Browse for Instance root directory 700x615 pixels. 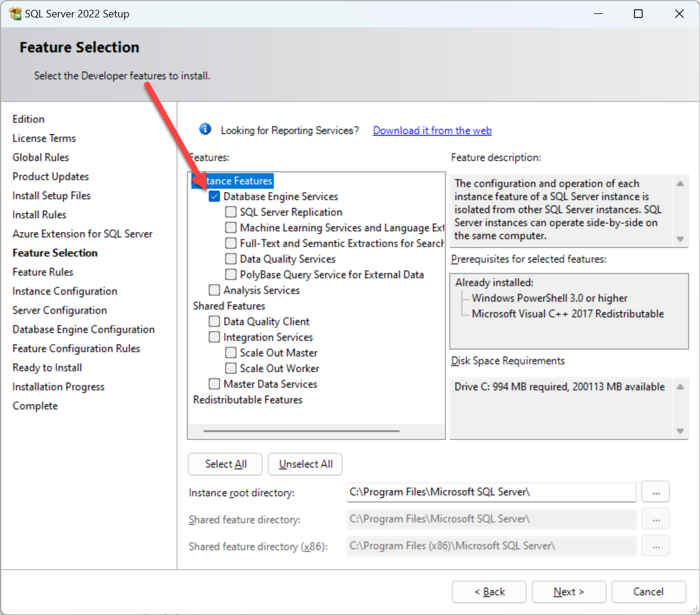point(655,492)
